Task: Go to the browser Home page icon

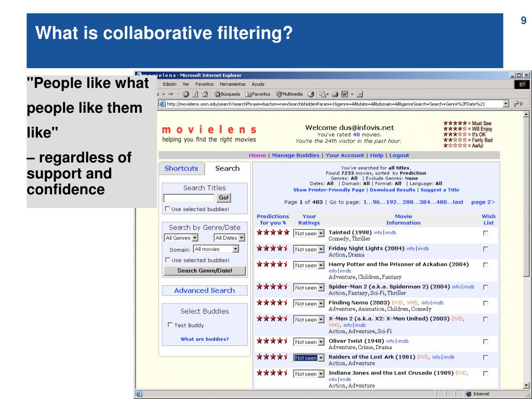Action: click(205, 94)
